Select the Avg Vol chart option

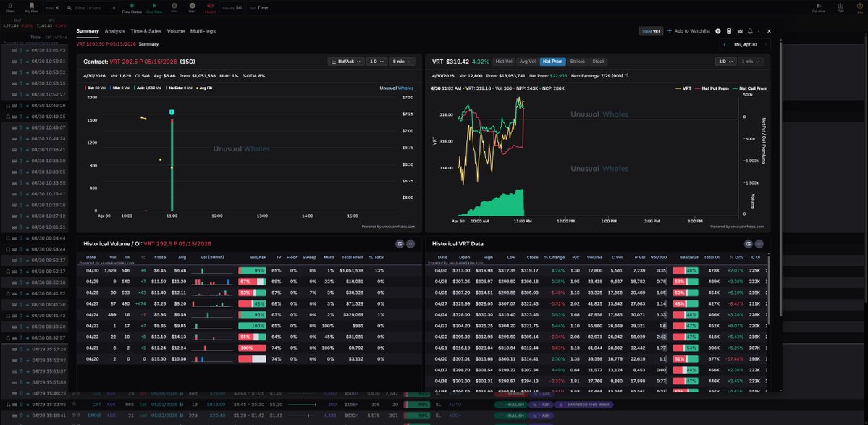tap(528, 62)
